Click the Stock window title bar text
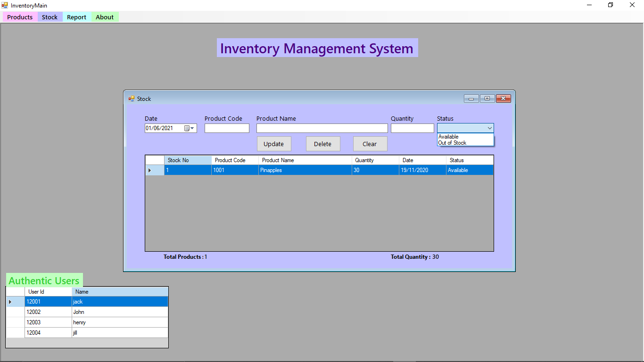This screenshot has height=362, width=644. pos(144,99)
